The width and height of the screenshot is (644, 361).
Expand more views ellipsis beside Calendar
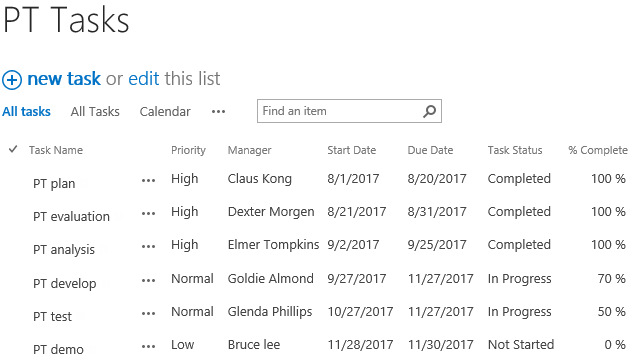[x=218, y=112]
